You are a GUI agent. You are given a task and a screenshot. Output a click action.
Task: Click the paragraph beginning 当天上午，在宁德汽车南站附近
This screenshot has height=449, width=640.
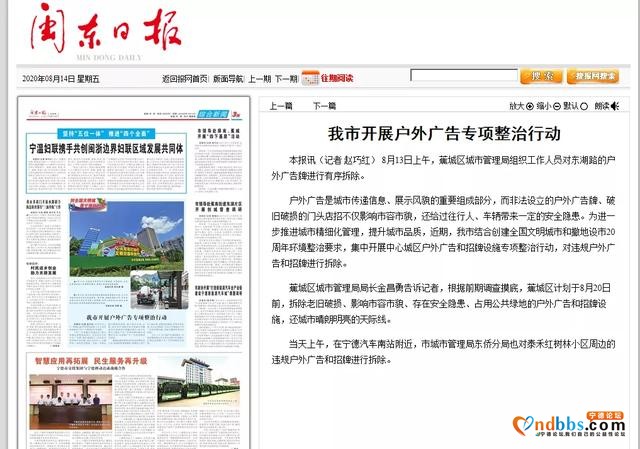(x=443, y=352)
